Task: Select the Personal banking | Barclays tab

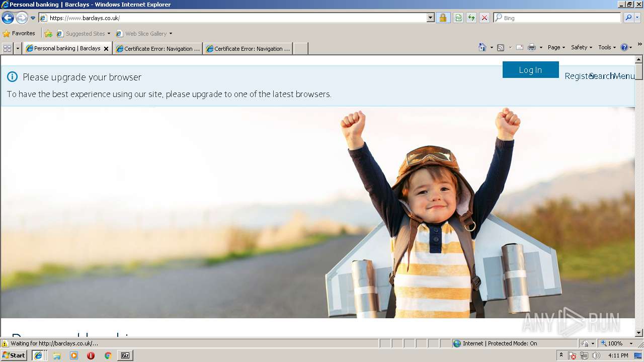Action: click(67, 48)
